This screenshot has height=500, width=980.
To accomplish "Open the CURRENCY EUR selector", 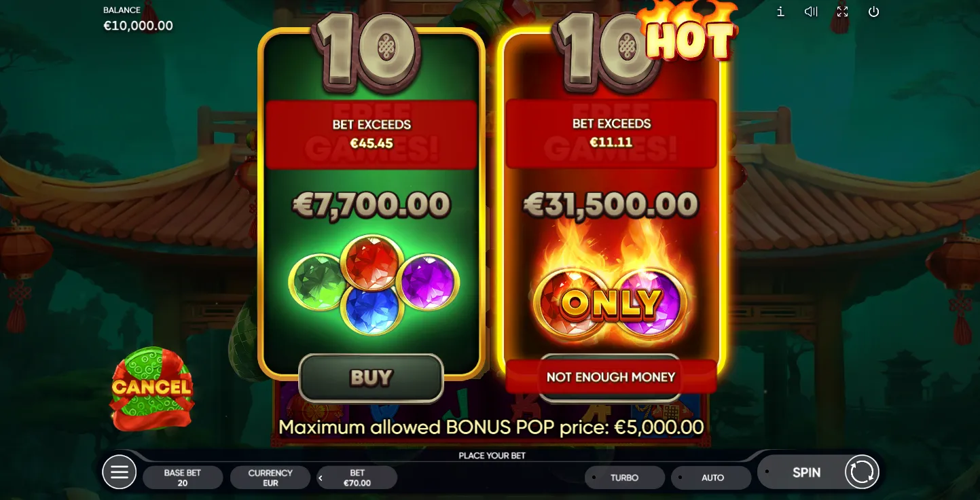I will click(x=270, y=478).
